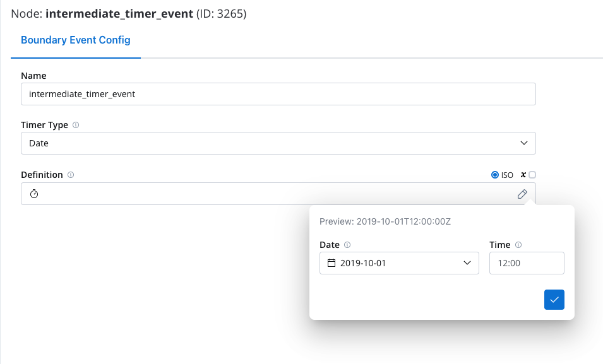
Task: Click the Name input field
Action: [x=278, y=94]
